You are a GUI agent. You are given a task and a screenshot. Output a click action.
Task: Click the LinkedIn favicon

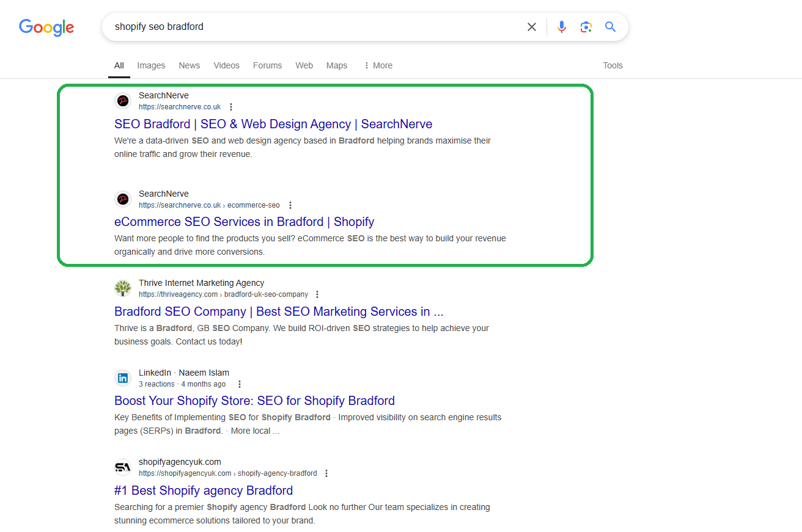click(123, 378)
